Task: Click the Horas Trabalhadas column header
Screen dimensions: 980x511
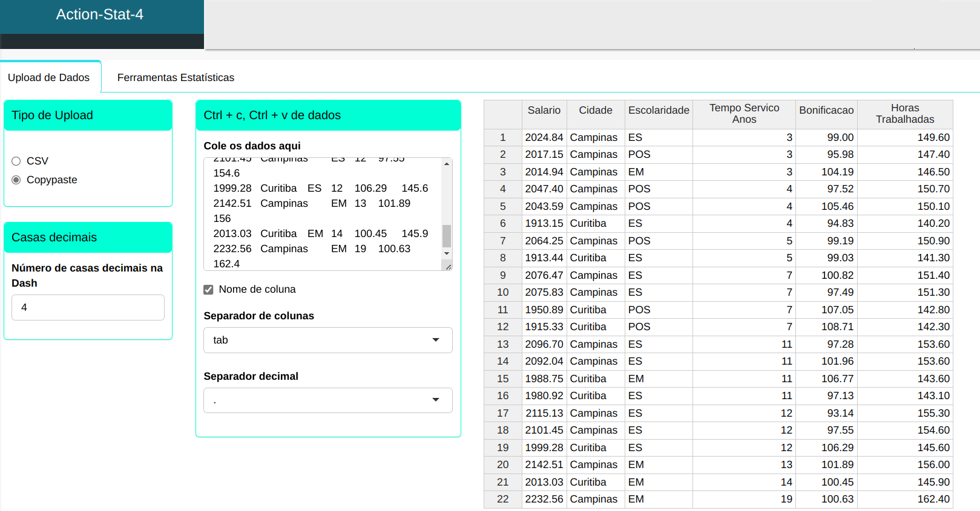Action: pos(904,114)
